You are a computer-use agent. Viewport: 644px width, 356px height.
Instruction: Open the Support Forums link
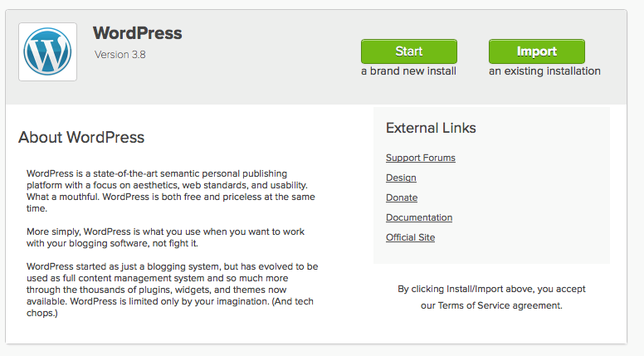click(421, 158)
